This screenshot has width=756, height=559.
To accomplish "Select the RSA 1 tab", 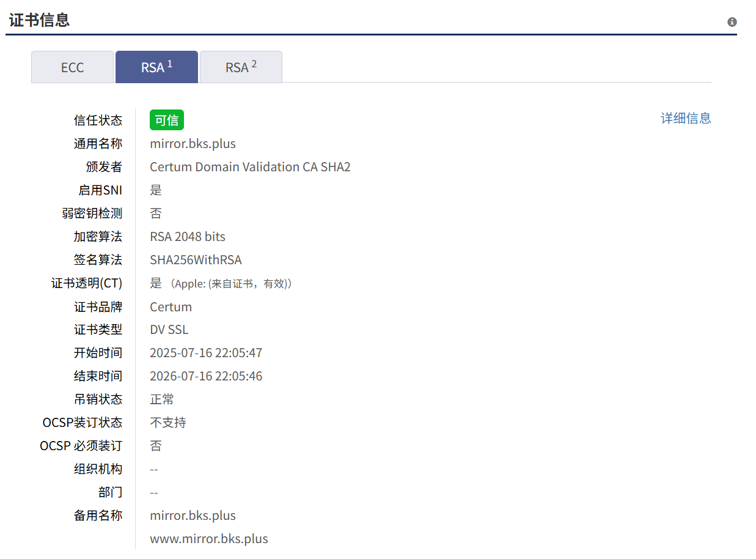I will click(x=156, y=67).
